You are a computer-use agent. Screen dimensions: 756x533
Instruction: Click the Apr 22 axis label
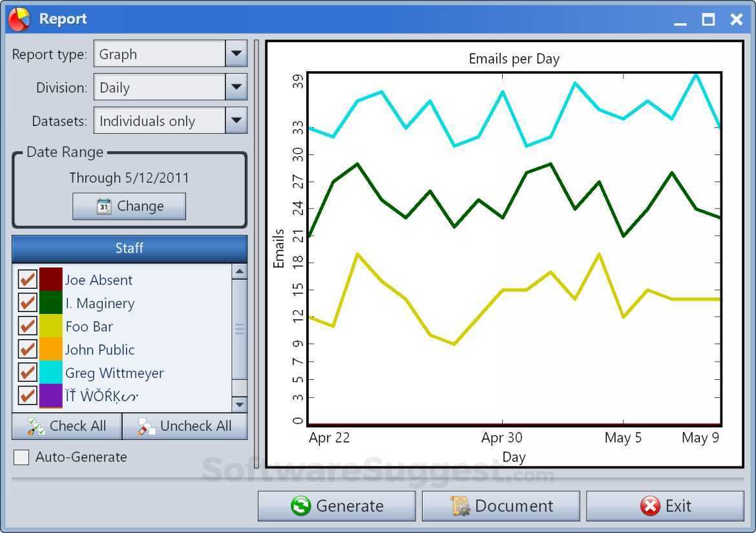pos(330,437)
